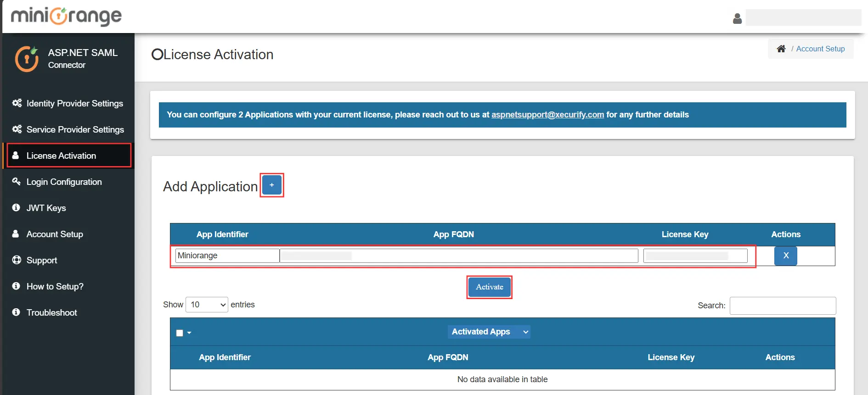Click the ASP.NET SAML Connector logo icon
This screenshot has height=395, width=868.
click(x=27, y=59)
